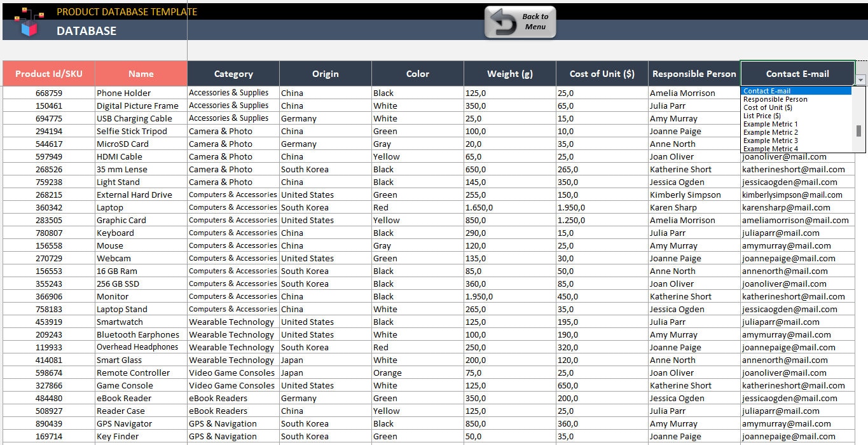The image size is (868, 445).
Task: Click the 'Origin' column header
Action: (x=325, y=73)
